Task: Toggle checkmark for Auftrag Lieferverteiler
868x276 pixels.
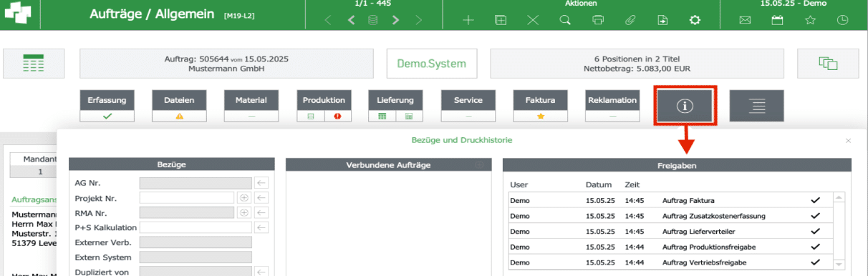Action: [815, 232]
